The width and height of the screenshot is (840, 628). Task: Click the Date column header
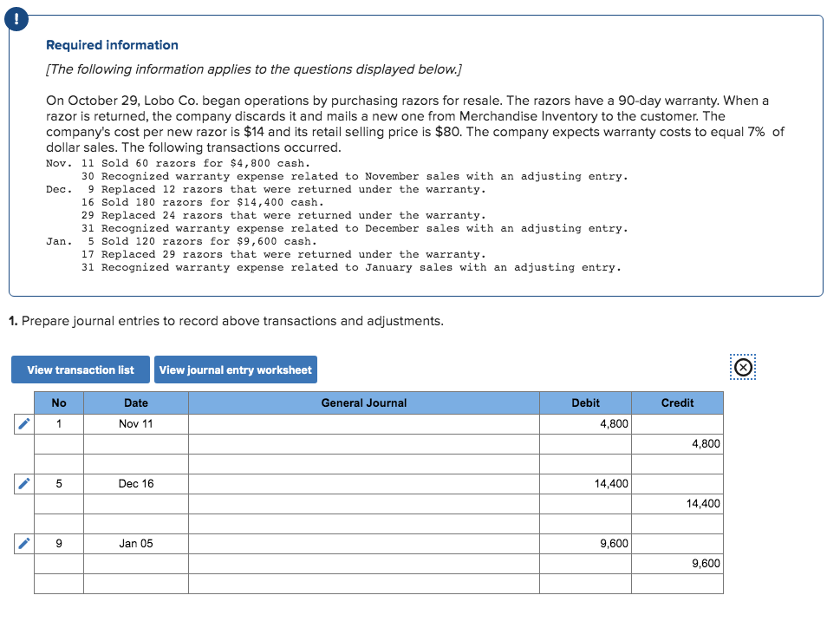(x=136, y=402)
